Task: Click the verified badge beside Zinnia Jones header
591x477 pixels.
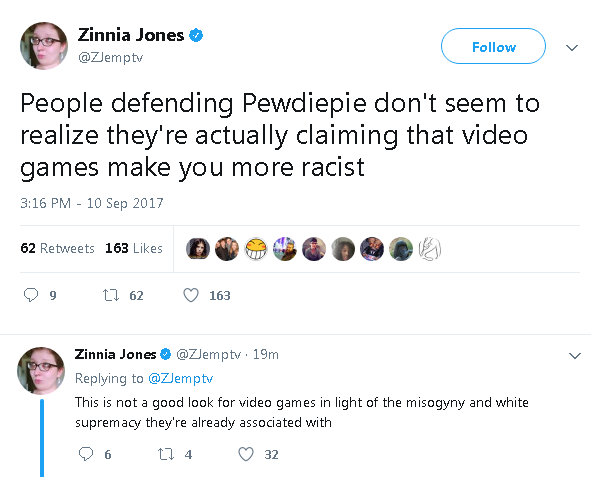Action: click(196, 35)
